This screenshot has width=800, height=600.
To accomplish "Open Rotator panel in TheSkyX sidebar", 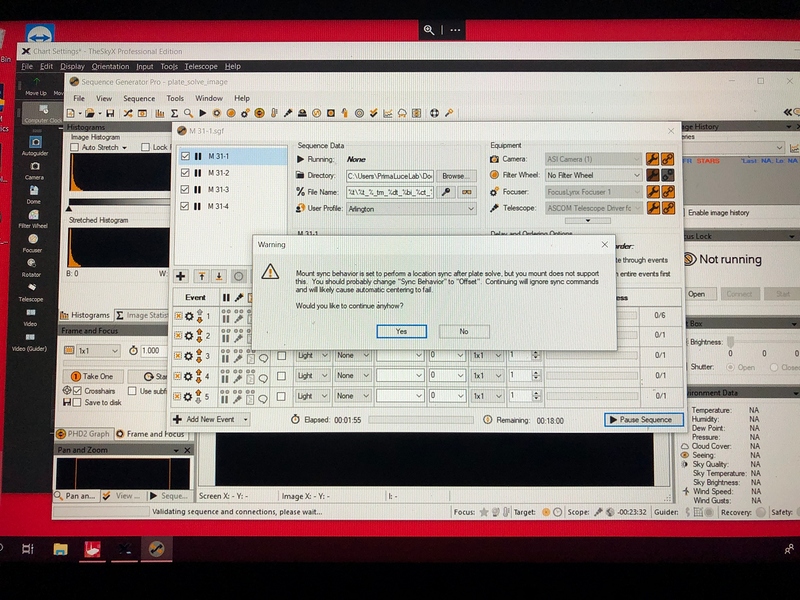I will 31,267.
